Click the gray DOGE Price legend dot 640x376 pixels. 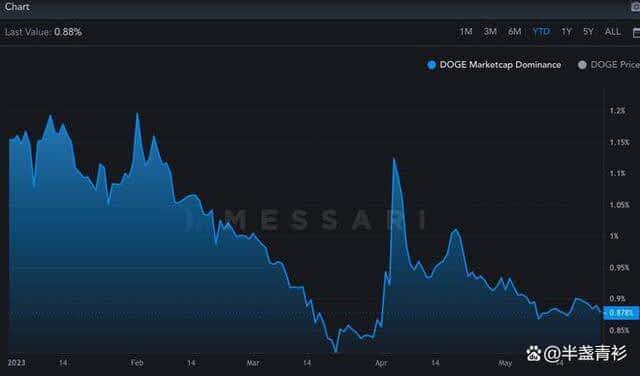[582, 65]
